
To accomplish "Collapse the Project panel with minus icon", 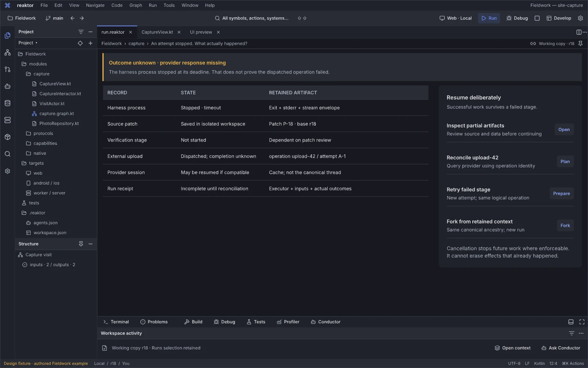I will coord(90,32).
